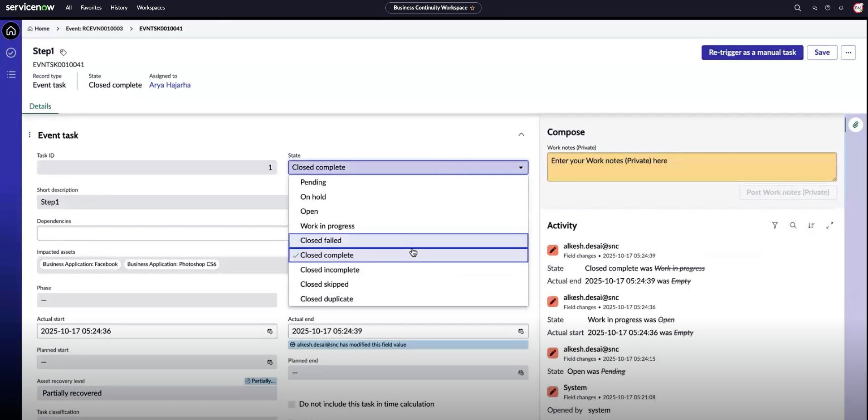Image resolution: width=868 pixels, height=420 pixels.
Task: Click the Phase field
Action: pyautogui.click(x=157, y=300)
